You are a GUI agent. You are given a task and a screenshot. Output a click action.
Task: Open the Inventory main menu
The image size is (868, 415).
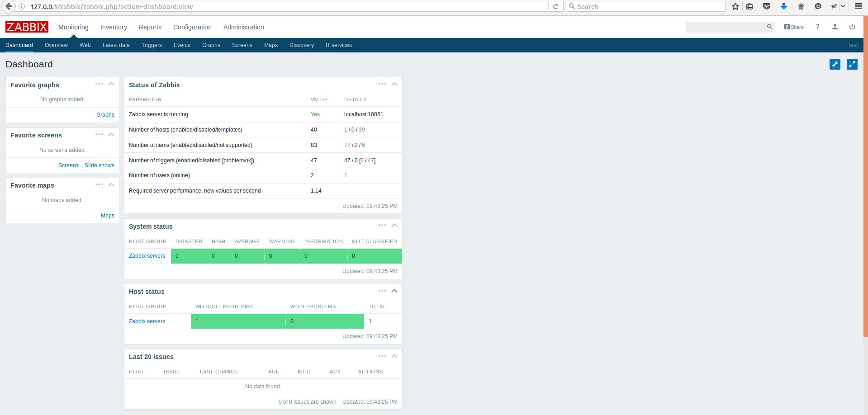click(x=114, y=27)
